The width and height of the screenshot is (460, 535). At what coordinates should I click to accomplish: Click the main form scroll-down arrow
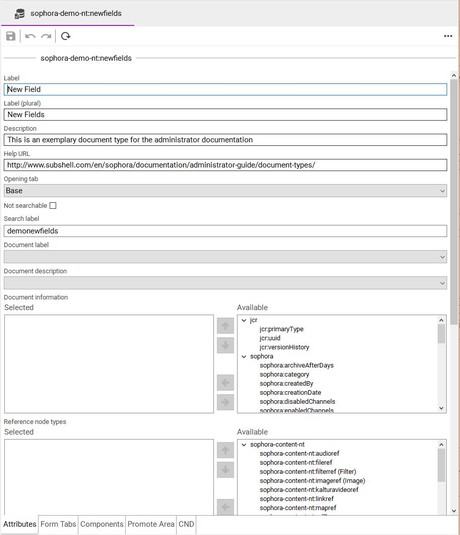pos(454,511)
